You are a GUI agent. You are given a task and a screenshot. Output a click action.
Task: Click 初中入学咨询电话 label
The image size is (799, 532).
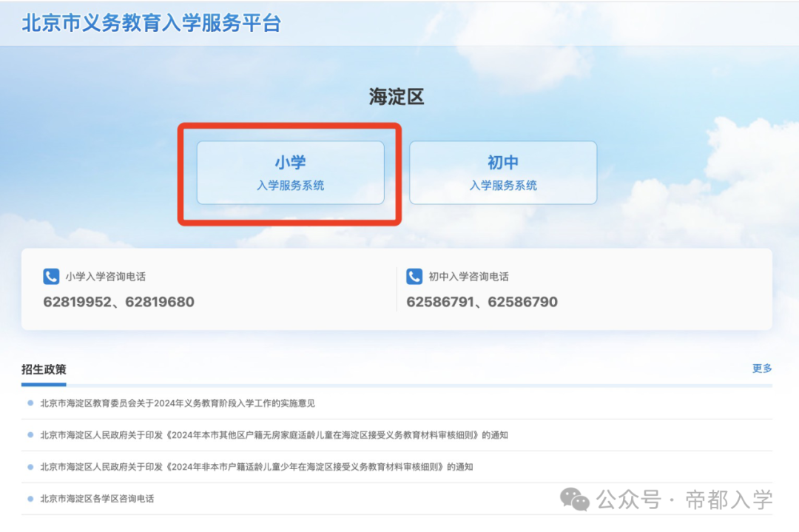(x=468, y=277)
